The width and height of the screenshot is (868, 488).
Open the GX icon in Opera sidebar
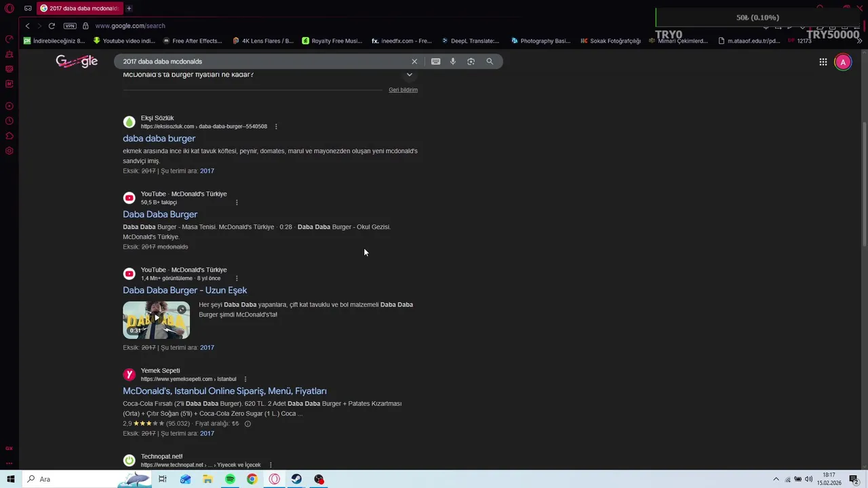[x=9, y=448]
